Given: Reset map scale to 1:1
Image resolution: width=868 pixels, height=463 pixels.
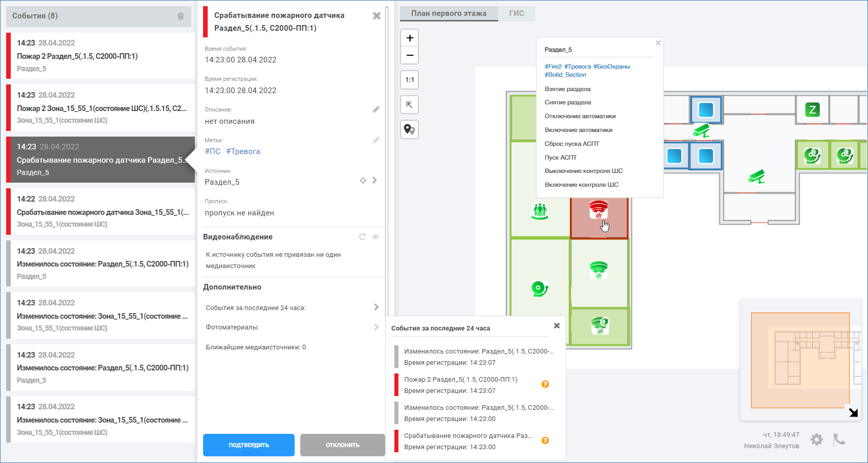Looking at the screenshot, I should (410, 80).
